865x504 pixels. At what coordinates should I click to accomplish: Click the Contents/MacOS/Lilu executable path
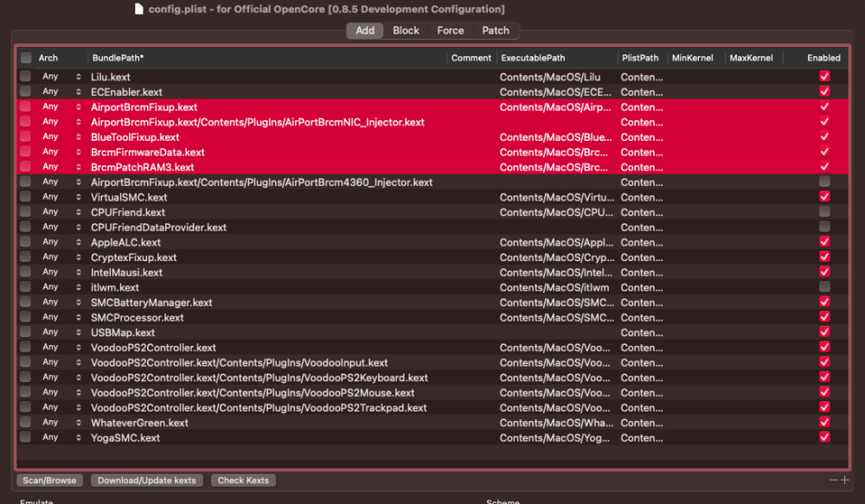coord(550,77)
